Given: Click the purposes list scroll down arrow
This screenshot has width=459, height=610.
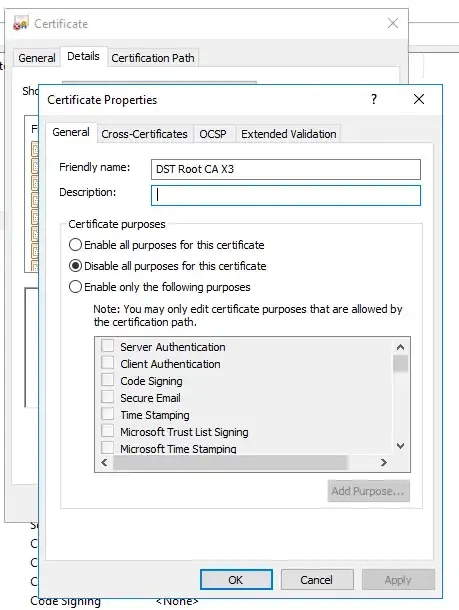Looking at the screenshot, I should (400, 446).
